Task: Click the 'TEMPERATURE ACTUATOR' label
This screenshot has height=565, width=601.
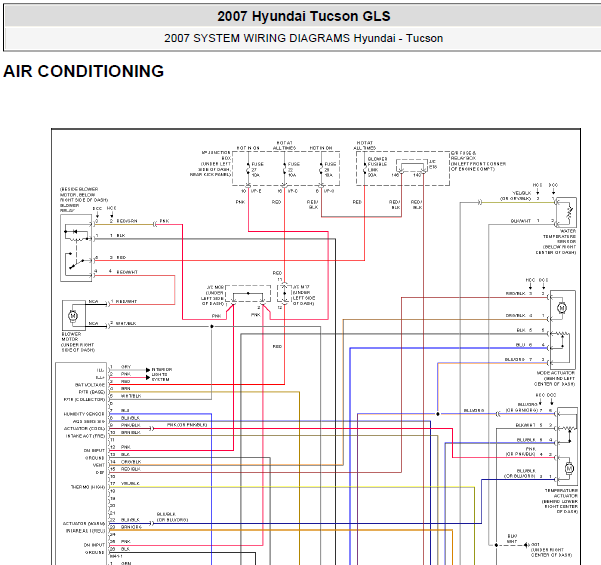Action: [x=562, y=493]
